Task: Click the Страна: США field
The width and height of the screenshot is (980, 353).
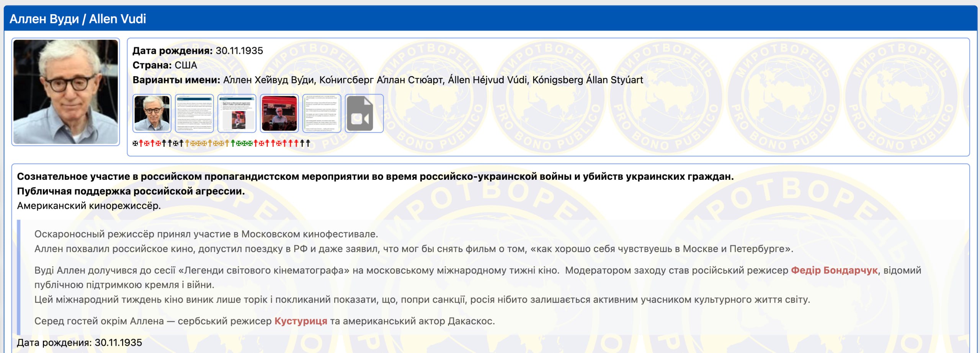Action: tap(165, 65)
